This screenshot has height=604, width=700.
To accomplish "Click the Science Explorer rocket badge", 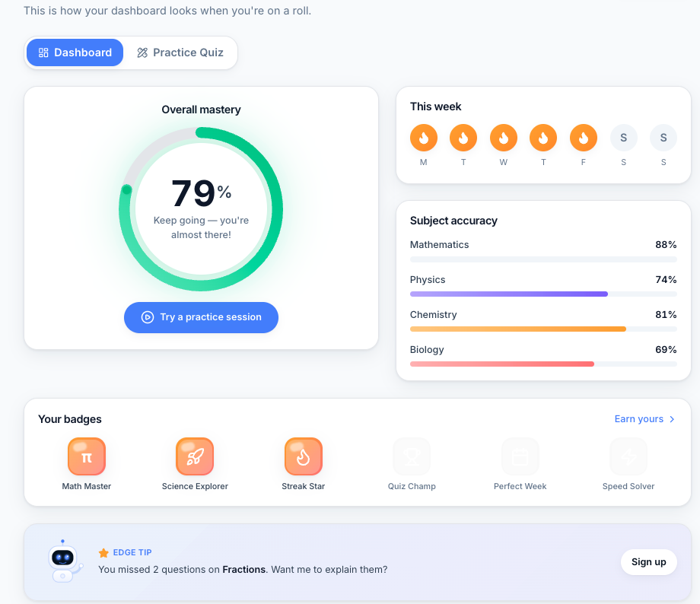I will pyautogui.click(x=195, y=456).
